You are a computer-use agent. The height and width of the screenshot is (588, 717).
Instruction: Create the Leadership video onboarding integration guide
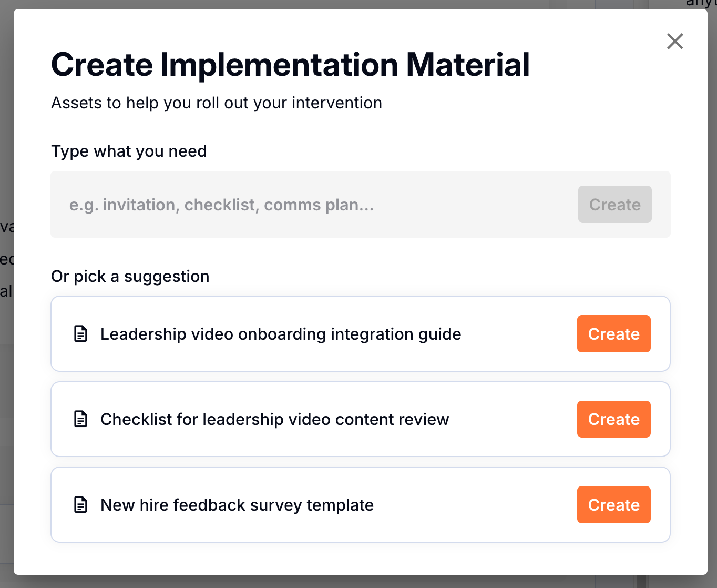(x=613, y=334)
